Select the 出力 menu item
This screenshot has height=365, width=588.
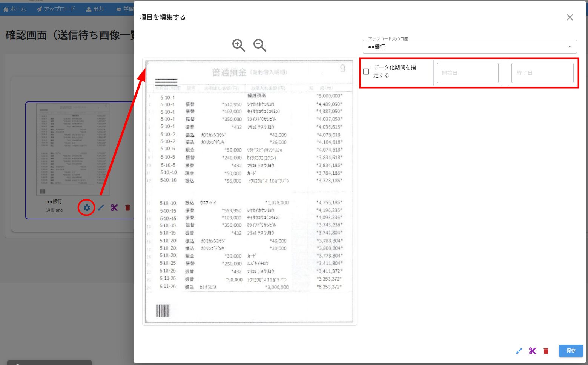coord(95,9)
